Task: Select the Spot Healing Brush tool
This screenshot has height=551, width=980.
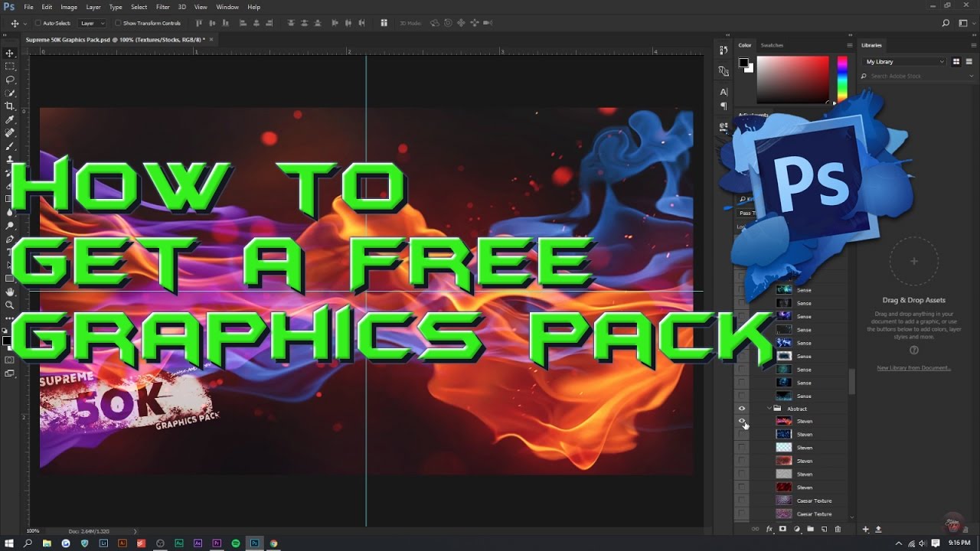Action: coord(10,132)
